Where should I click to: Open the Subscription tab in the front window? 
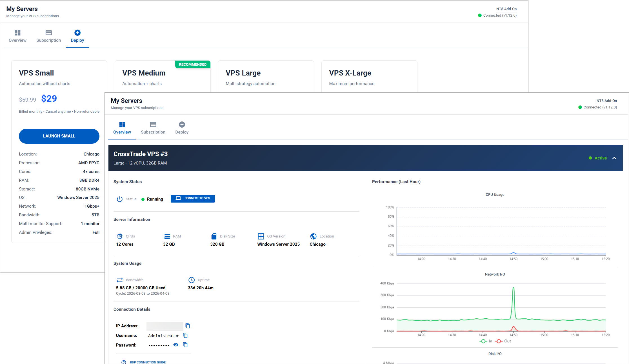(153, 128)
